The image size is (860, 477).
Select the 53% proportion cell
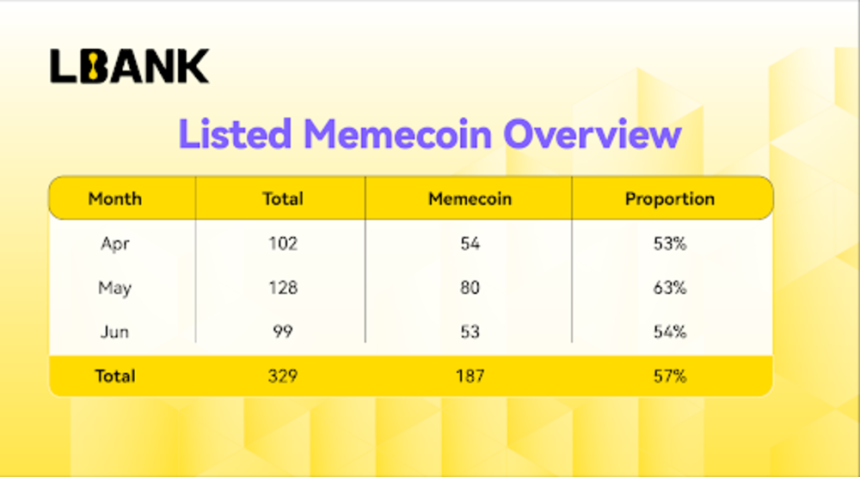670,243
